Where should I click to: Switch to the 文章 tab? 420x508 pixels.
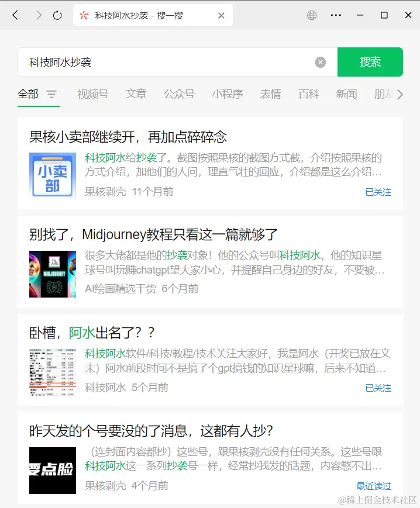point(136,94)
